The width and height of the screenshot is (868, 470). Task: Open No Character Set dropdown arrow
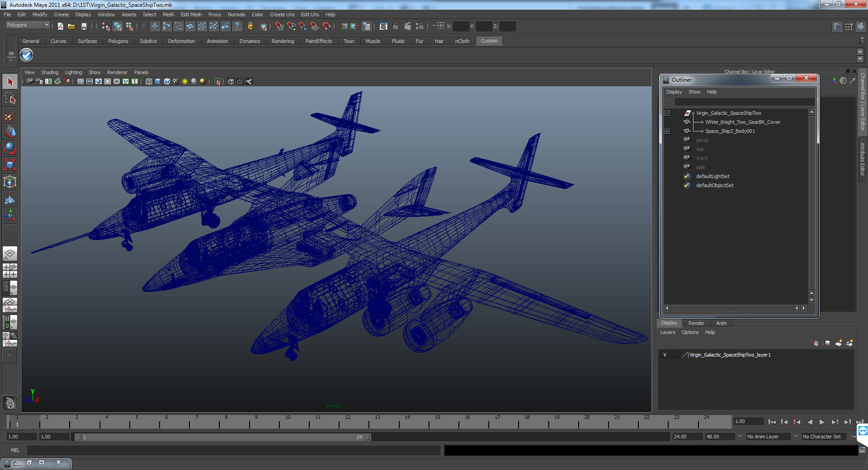(x=796, y=437)
